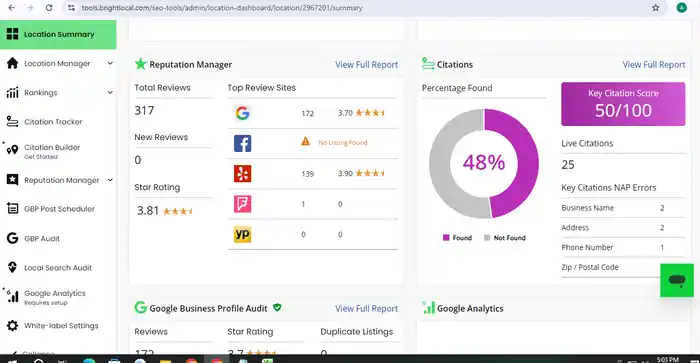Screen dimensions: 700x363
Task: Open GBP Post Scheduler menu item
Action: [x=58, y=209]
